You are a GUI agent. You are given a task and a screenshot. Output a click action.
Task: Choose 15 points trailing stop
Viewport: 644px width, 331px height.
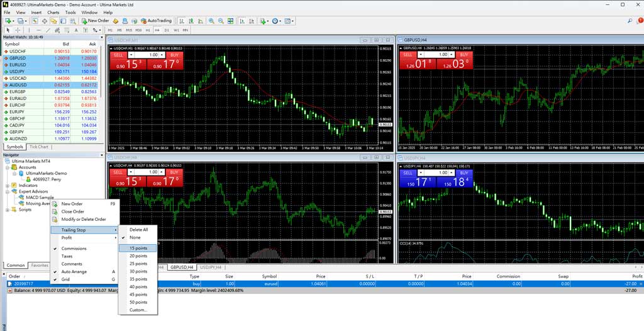point(138,249)
